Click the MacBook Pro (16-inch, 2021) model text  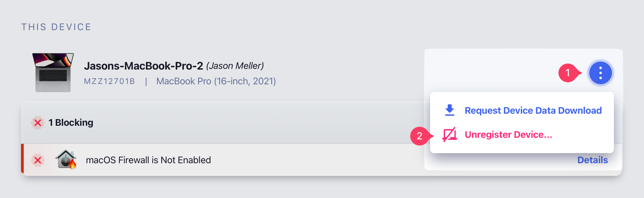216,81
